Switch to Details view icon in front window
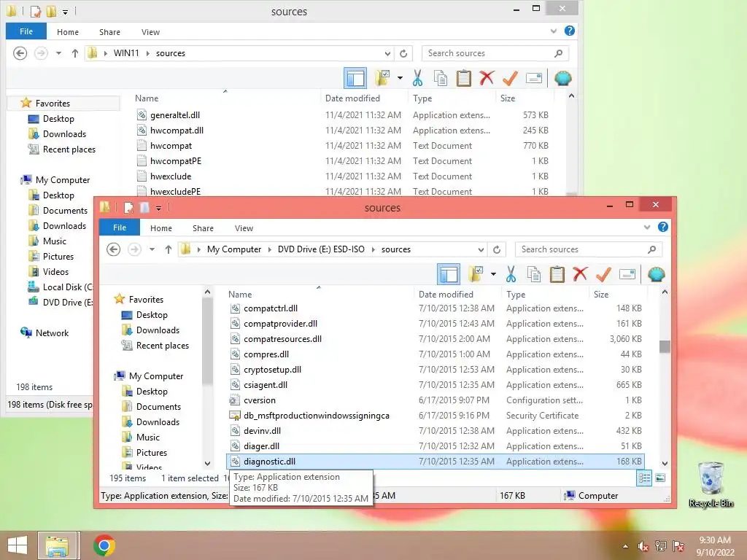Screen dimensions: 747x560 pyautogui.click(x=644, y=478)
